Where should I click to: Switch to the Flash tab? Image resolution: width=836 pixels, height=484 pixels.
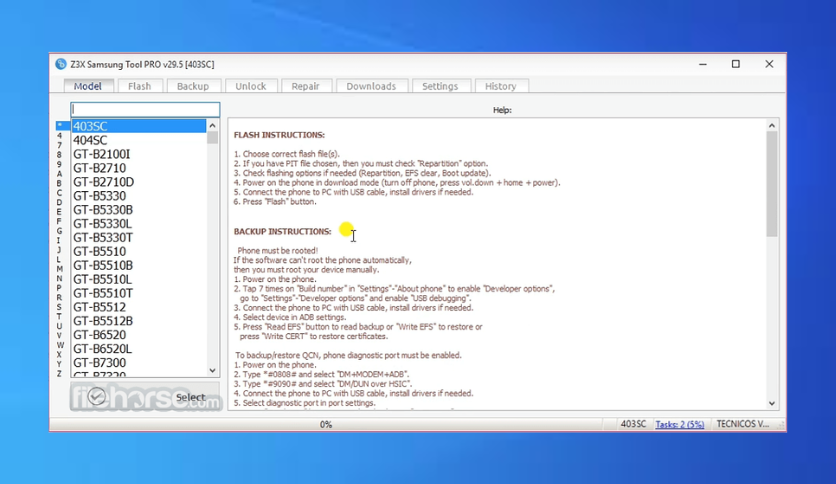click(140, 86)
